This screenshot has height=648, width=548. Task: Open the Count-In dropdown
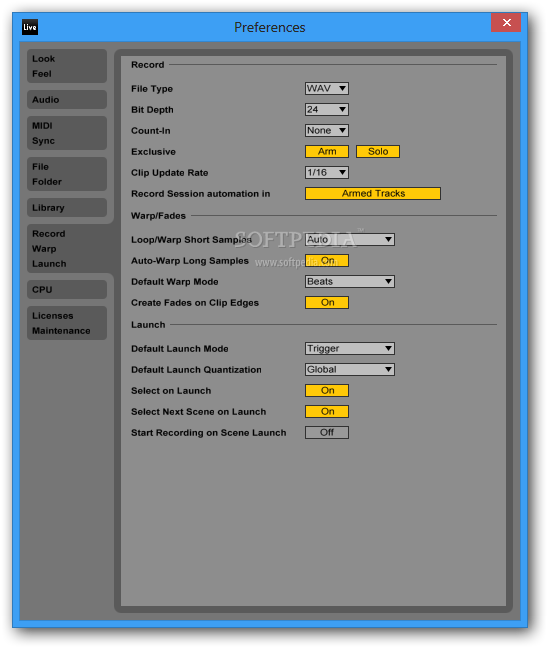[x=327, y=131]
